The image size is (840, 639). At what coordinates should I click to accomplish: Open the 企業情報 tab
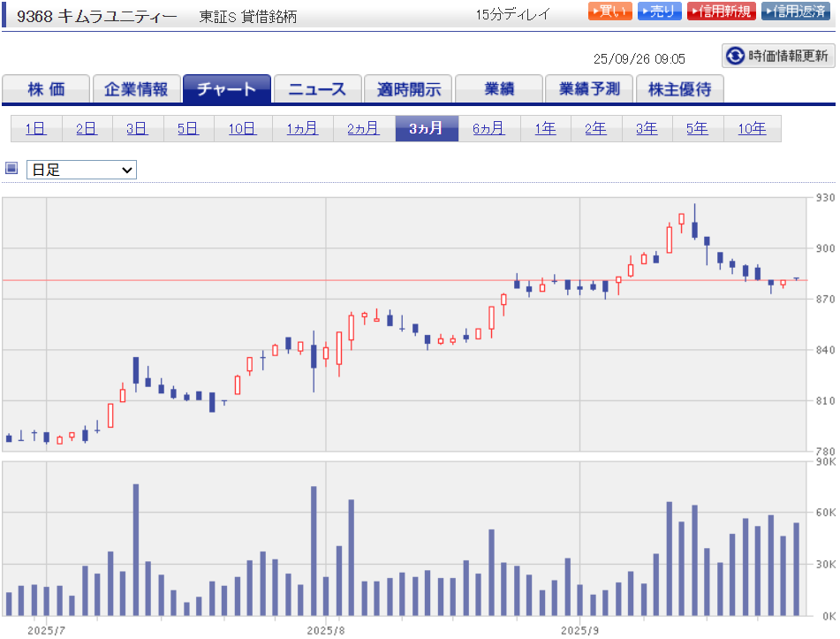pyautogui.click(x=136, y=89)
